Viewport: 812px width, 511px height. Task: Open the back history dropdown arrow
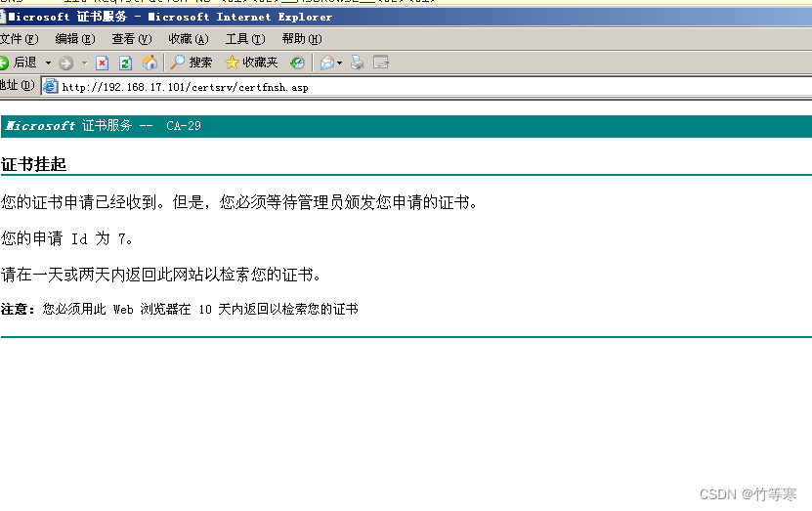[x=48, y=64]
